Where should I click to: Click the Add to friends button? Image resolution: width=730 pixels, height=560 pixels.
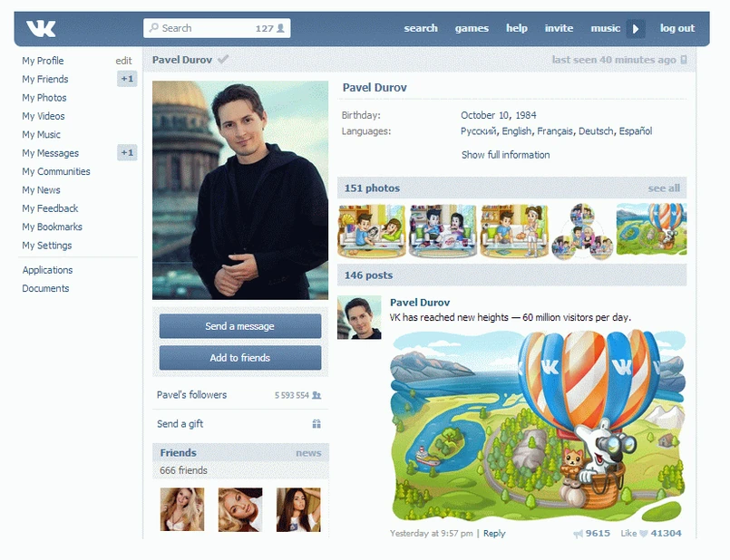click(x=240, y=358)
